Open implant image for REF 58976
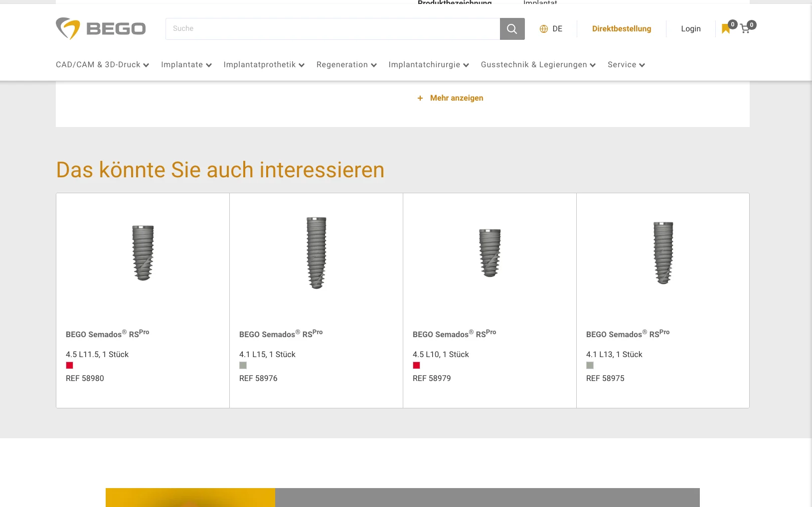 pos(317,253)
